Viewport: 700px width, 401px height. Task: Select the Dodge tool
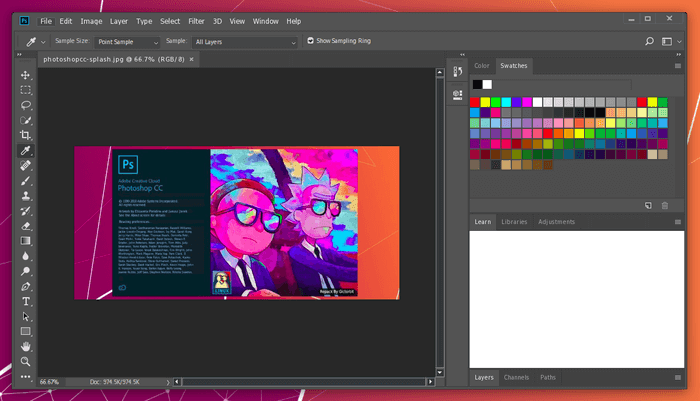coord(25,271)
